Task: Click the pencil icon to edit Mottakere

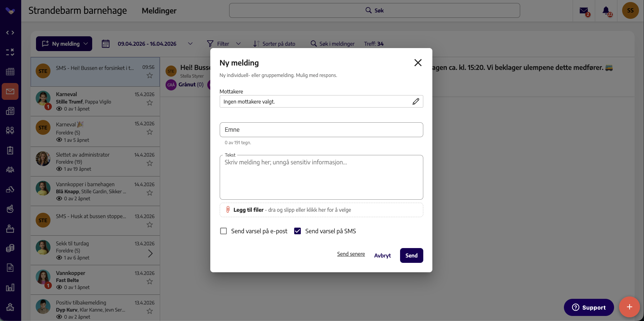Action: pyautogui.click(x=416, y=102)
